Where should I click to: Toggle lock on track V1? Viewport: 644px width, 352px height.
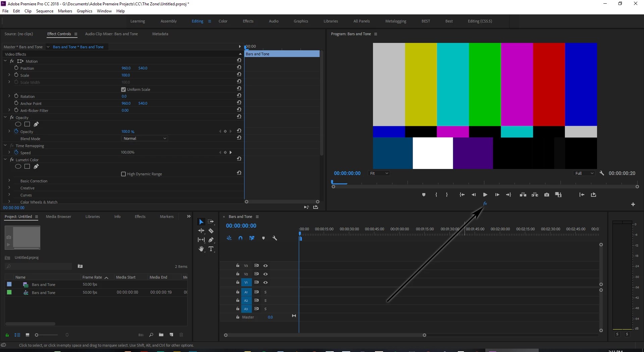(237, 282)
